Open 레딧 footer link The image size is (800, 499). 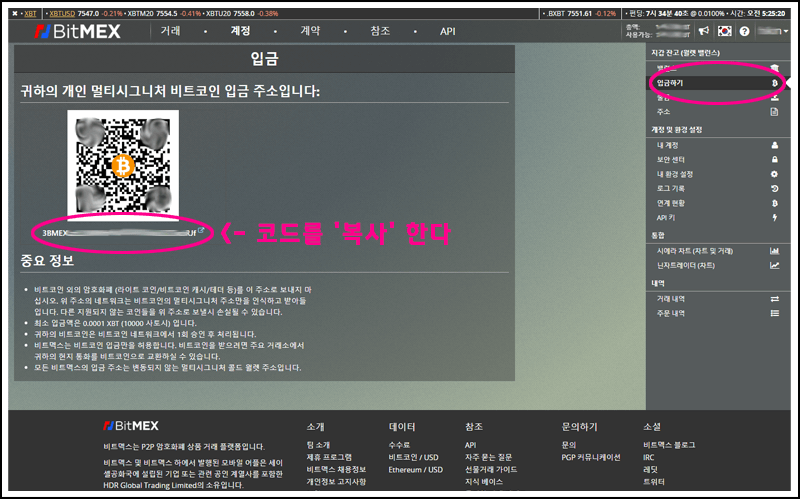pos(651,469)
